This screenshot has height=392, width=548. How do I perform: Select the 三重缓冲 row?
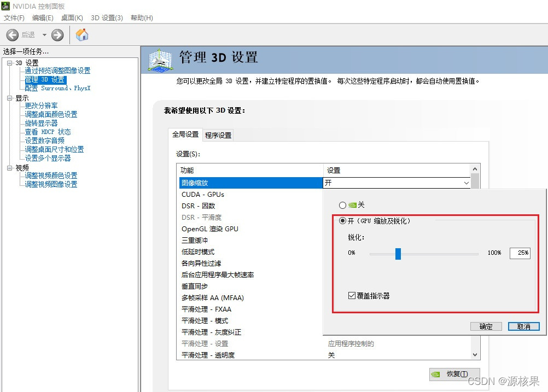(250, 241)
